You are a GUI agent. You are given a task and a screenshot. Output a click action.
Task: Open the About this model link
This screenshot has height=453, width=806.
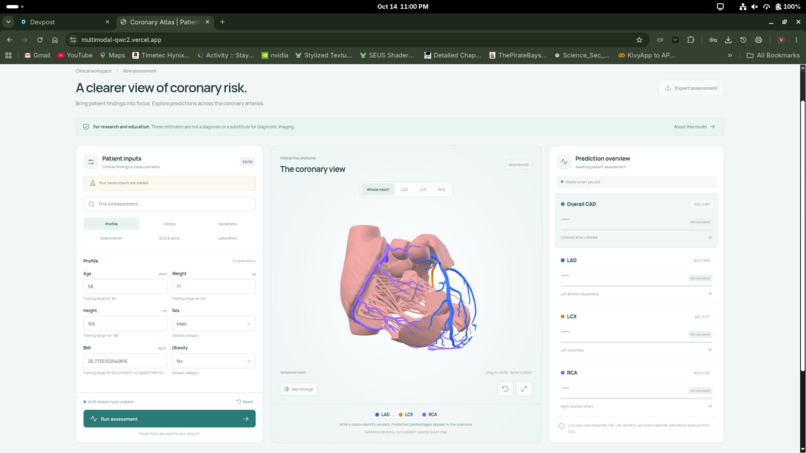[x=694, y=127]
